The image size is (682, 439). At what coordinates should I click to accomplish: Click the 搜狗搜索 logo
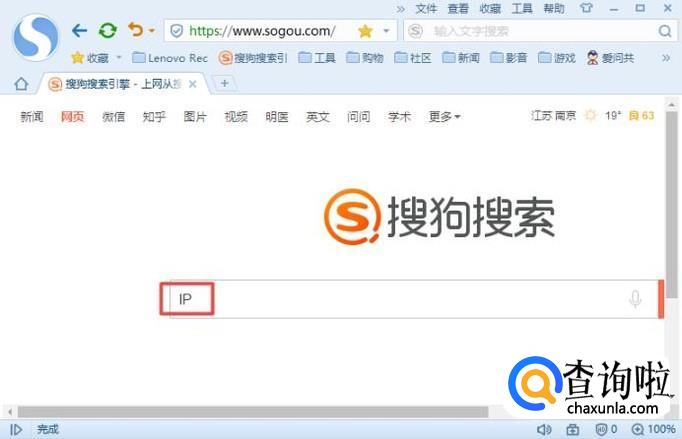point(439,217)
